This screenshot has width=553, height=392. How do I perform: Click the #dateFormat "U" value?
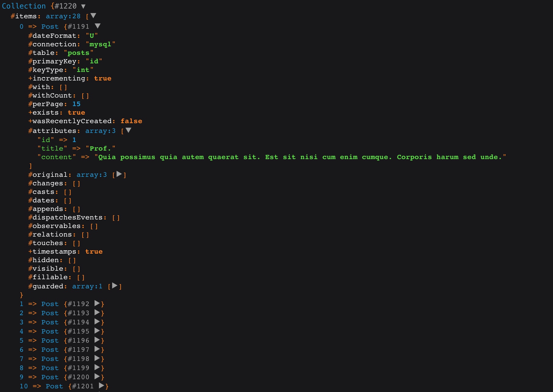tap(91, 36)
